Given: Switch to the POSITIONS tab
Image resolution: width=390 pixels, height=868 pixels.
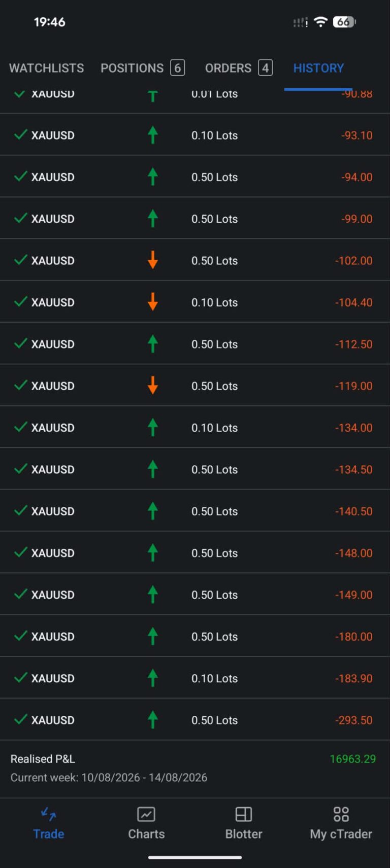Looking at the screenshot, I should [143, 68].
